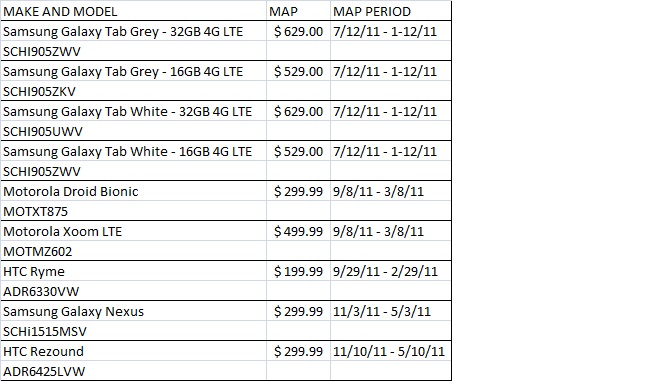Click the Samsung Galaxy Tab Grey 32GB cell
The height and width of the screenshot is (381, 646).
[133, 31]
